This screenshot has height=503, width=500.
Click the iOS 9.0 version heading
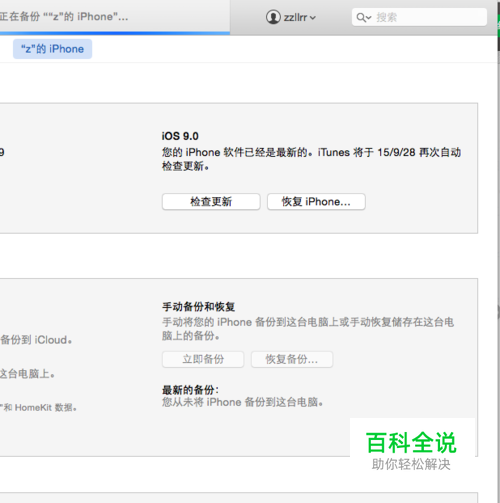click(180, 136)
